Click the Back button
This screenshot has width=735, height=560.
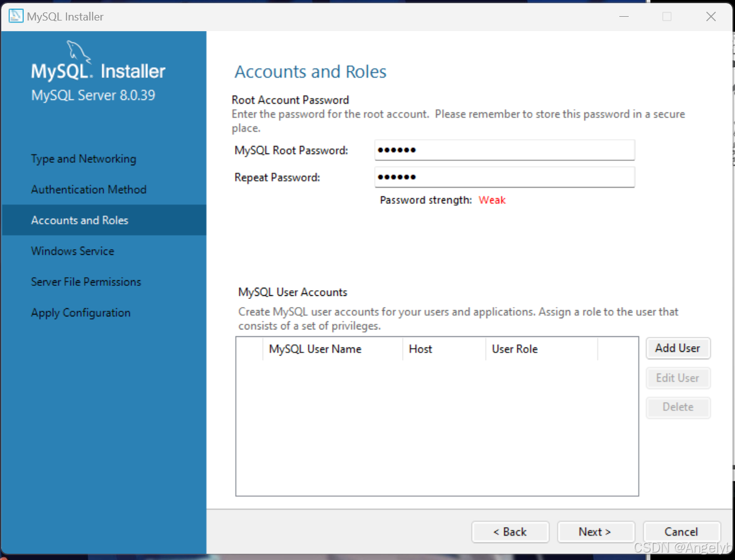point(510,531)
